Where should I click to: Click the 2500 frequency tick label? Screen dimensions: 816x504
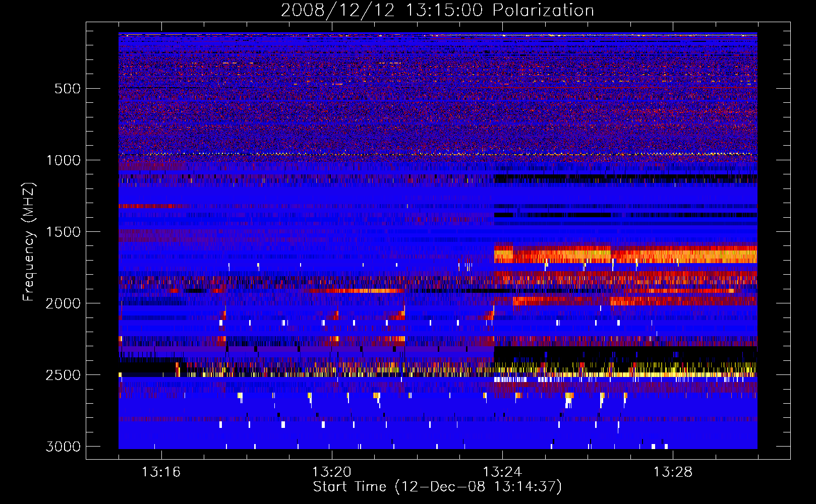click(x=63, y=375)
